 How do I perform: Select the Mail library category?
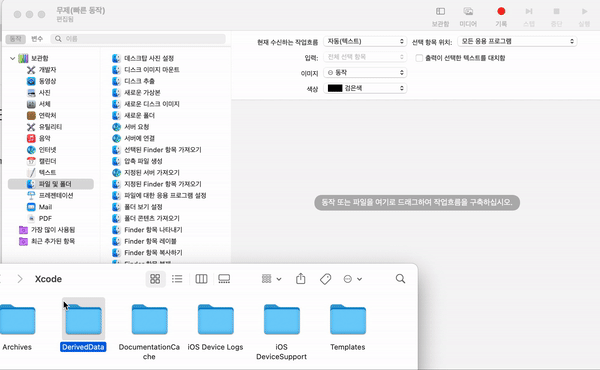45,207
